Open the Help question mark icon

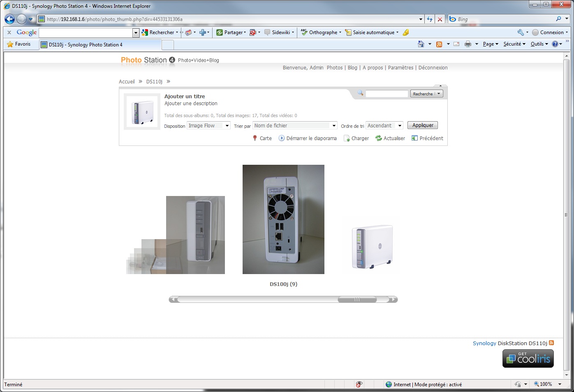point(555,44)
